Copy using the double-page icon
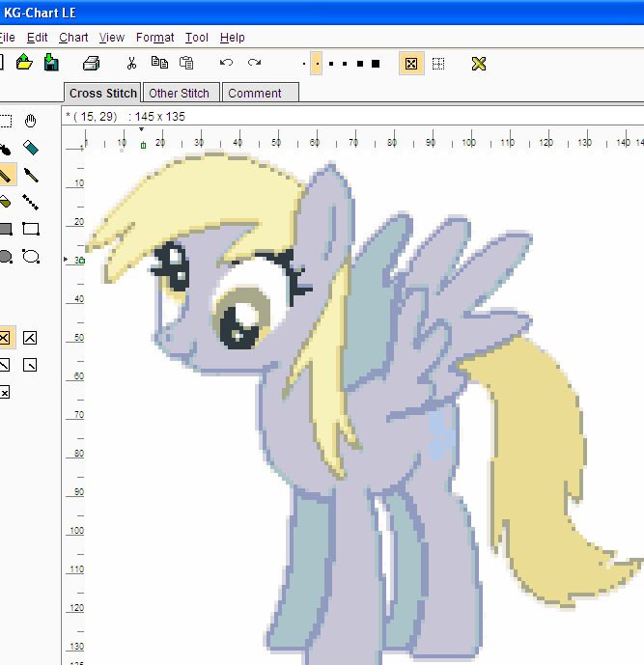This screenshot has width=644, height=665. (x=159, y=63)
